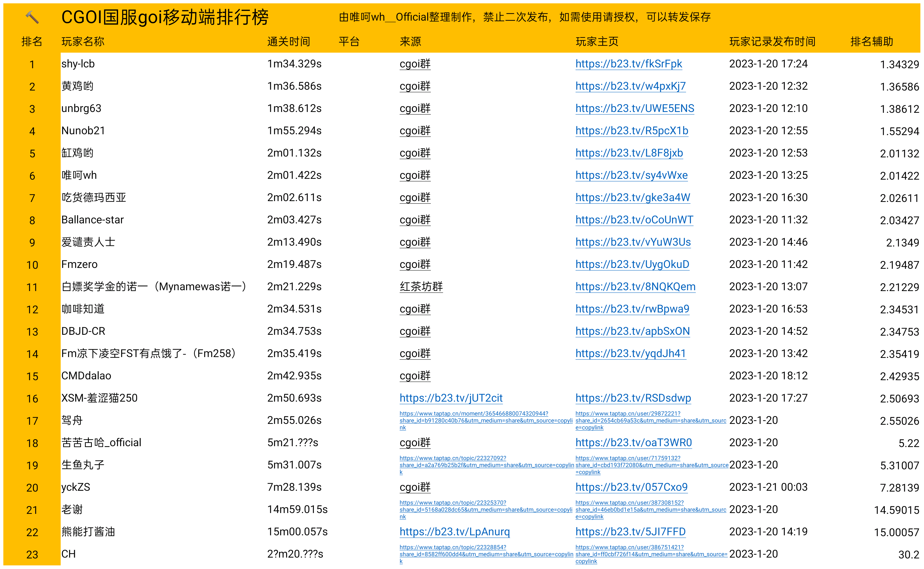The height and width of the screenshot is (569, 924).
Task: Open link https://b23.tv/L8F8jxb
Action: 629,153
